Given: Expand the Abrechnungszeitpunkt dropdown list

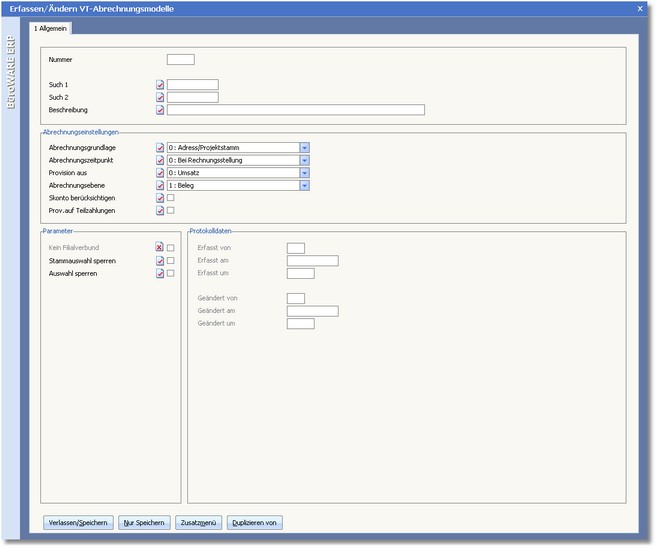Looking at the screenshot, I should point(305,160).
